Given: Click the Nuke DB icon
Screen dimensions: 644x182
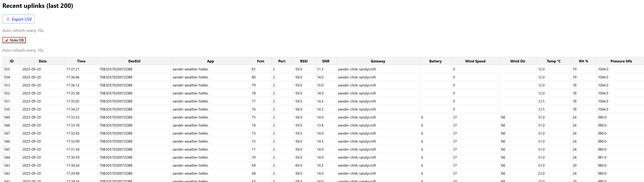Looking at the screenshot, I should 7,40.
